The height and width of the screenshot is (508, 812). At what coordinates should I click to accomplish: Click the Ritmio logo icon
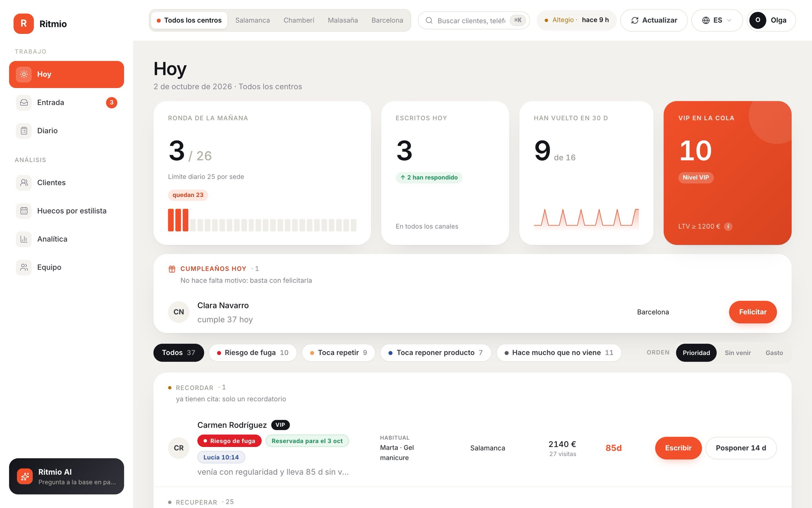(24, 24)
